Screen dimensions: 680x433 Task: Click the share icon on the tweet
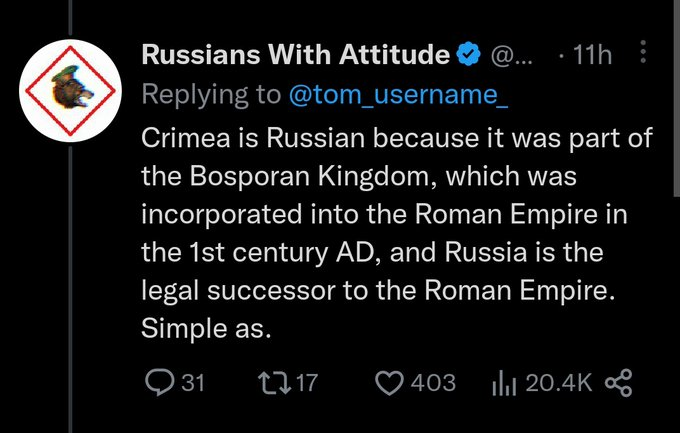(x=620, y=382)
